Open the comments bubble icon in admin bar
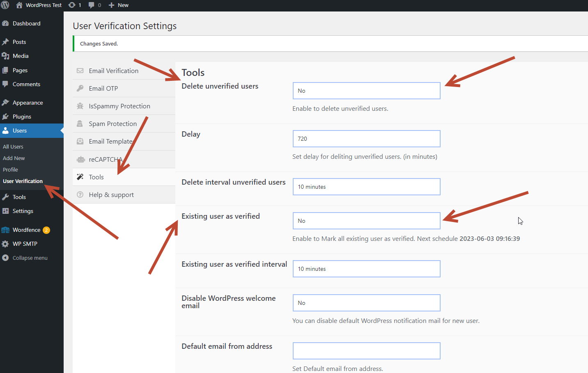Screen dimensions: 588x373 point(91,5)
